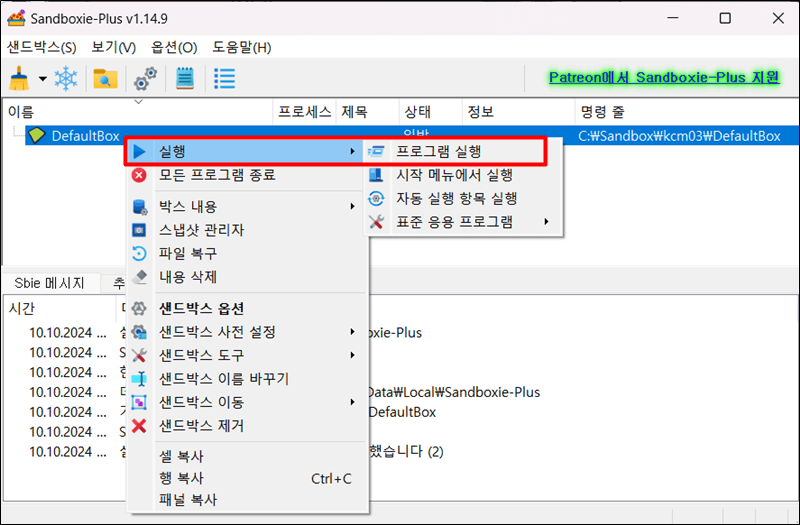This screenshot has width=800, height=525.
Task: Choose 파일 복구
Action: tap(246, 253)
